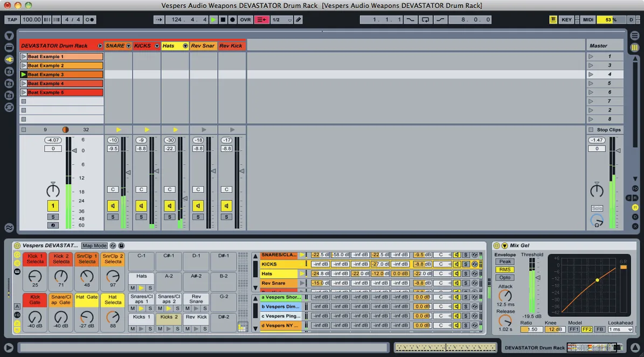Mute the Rev Kick drum pad

click(x=188, y=328)
